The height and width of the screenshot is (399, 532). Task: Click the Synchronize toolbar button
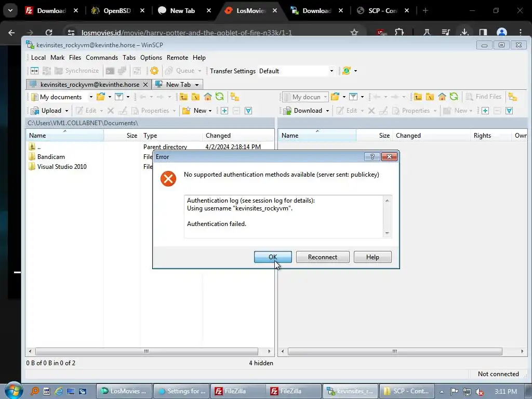77,71
